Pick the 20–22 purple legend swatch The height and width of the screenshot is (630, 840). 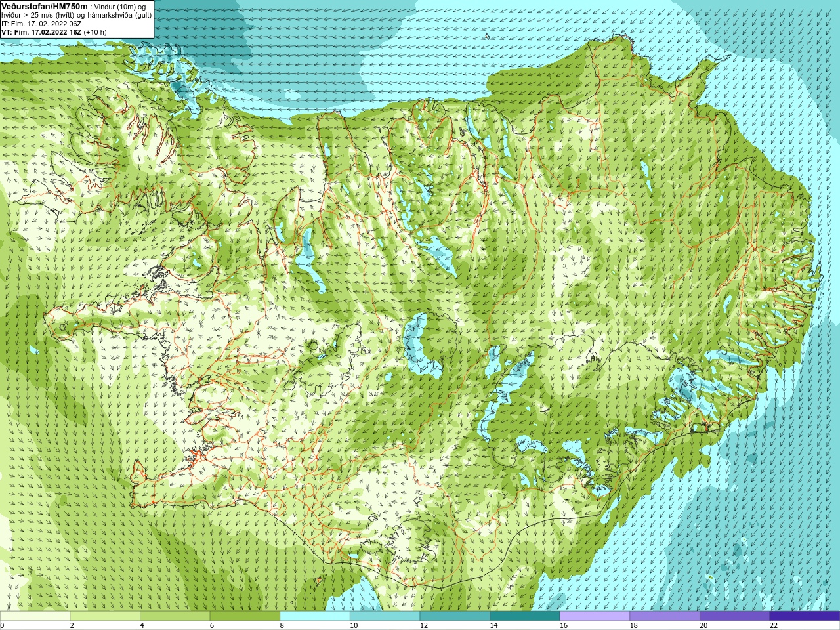pyautogui.click(x=735, y=616)
